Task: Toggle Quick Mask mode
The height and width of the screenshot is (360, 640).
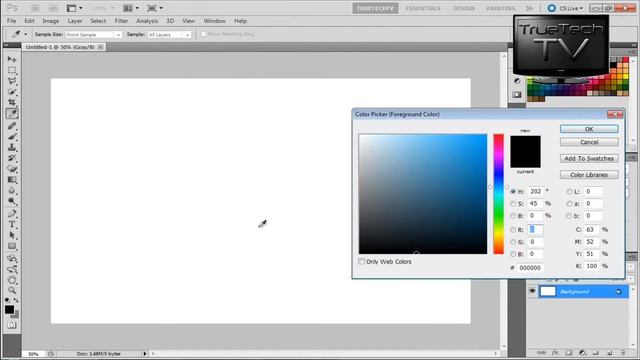Action: click(12, 325)
